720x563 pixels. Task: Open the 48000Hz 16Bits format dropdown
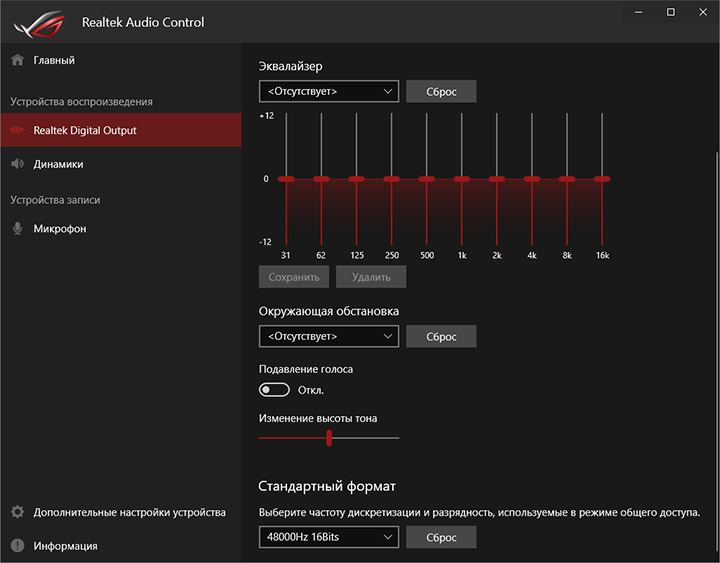329,537
